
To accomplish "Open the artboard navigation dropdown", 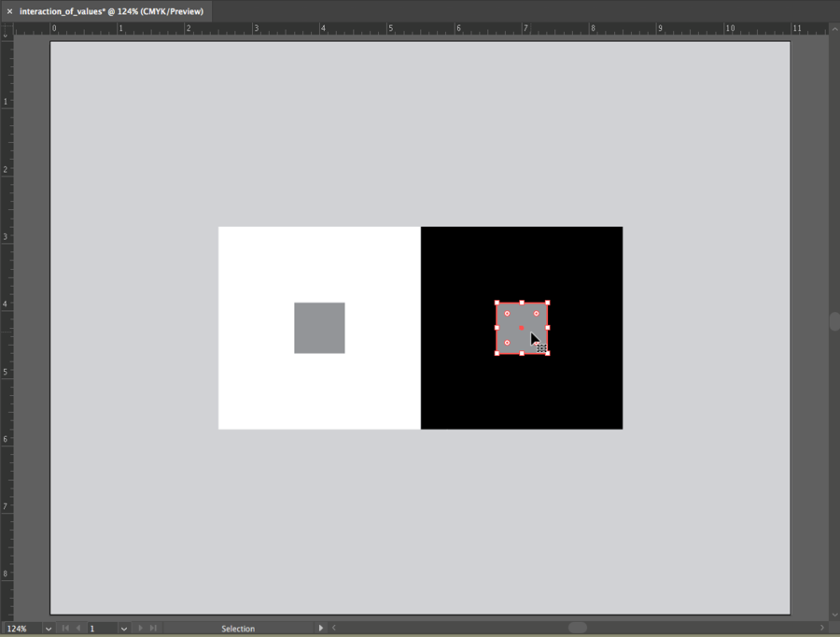I will (x=124, y=629).
